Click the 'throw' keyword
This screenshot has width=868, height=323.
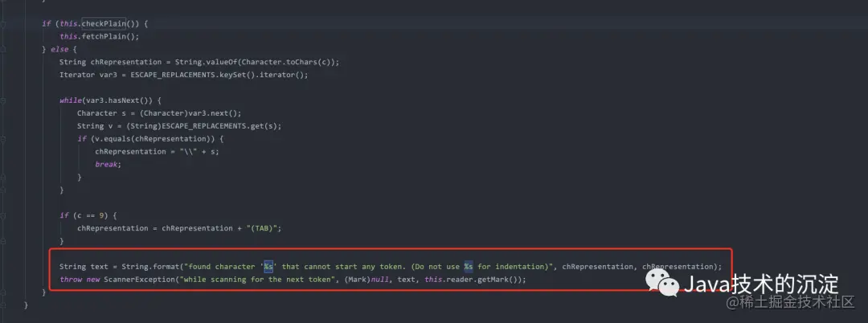coord(70,280)
